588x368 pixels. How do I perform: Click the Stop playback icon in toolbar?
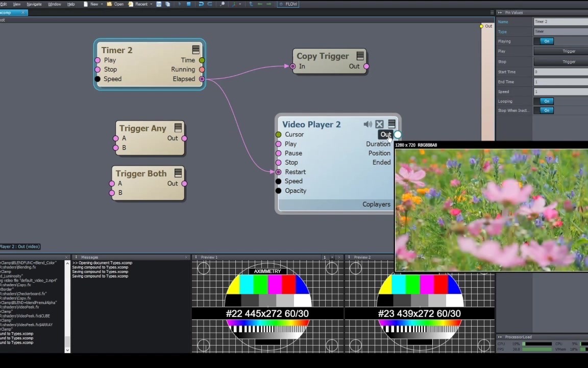tap(189, 4)
